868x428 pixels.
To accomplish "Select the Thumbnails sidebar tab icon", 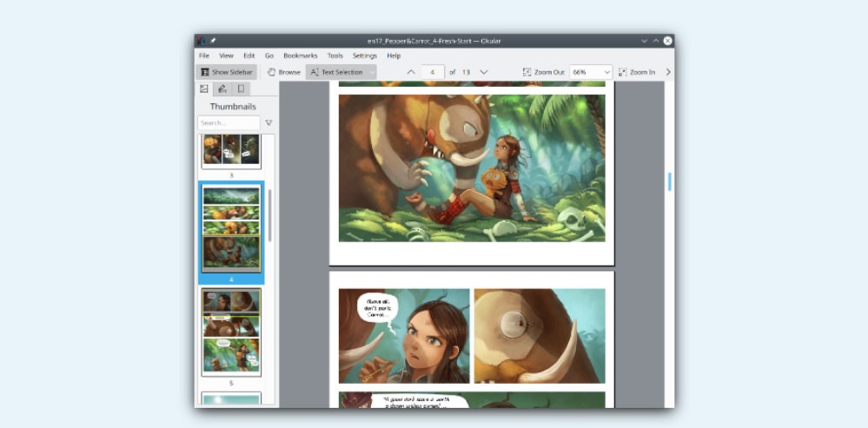I will point(203,89).
